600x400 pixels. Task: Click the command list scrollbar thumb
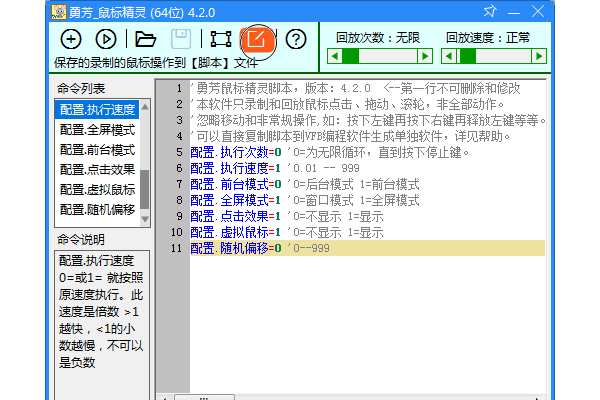coord(145,190)
